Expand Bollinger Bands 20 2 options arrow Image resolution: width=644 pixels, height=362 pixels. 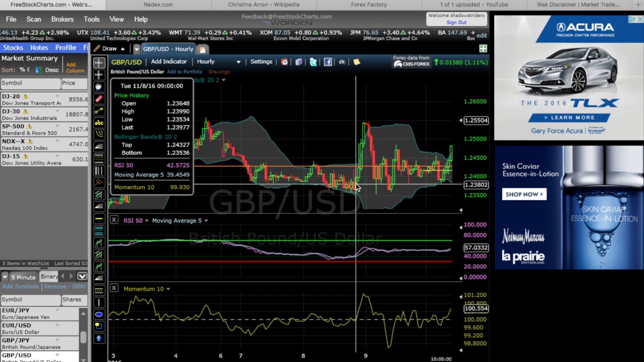pos(223,80)
